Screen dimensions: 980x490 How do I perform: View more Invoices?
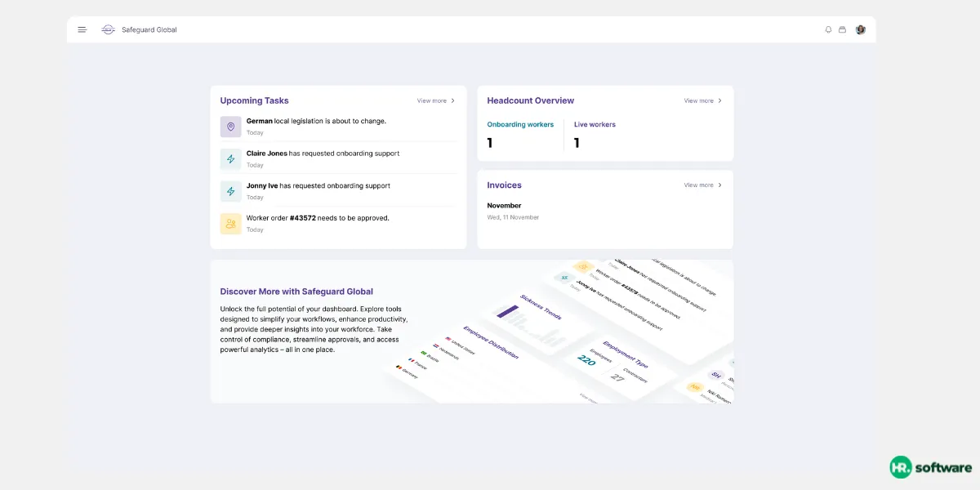[698, 185]
